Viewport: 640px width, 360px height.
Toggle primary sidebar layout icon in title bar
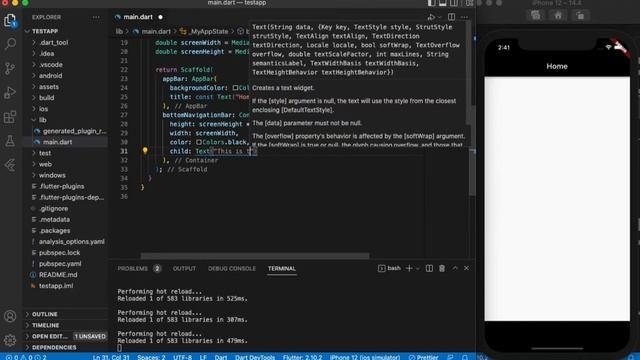coord(431,3)
